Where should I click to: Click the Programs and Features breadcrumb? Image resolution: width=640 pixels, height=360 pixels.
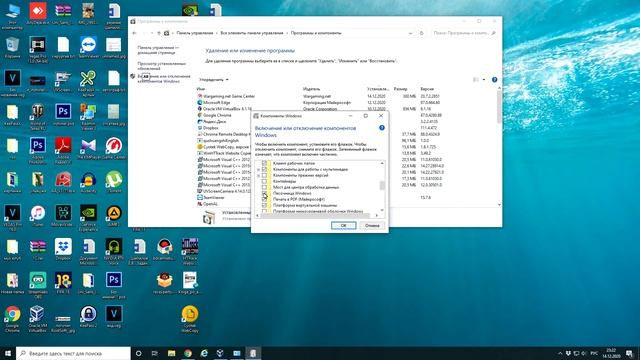316,33
